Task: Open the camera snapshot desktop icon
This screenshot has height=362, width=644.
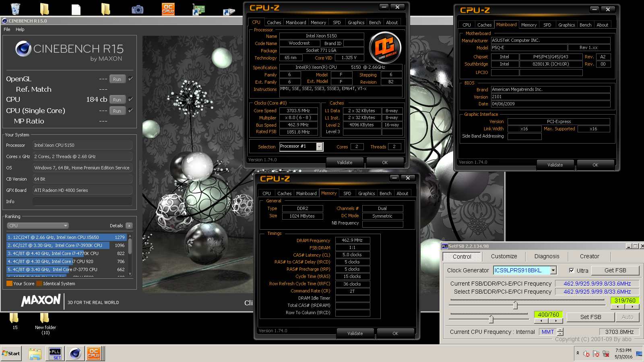Action: [x=137, y=9]
